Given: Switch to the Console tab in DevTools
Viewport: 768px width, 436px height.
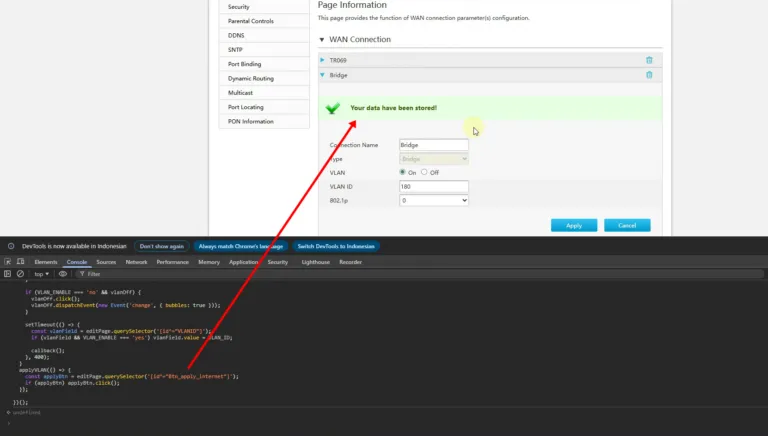Looking at the screenshot, I should coord(77,262).
